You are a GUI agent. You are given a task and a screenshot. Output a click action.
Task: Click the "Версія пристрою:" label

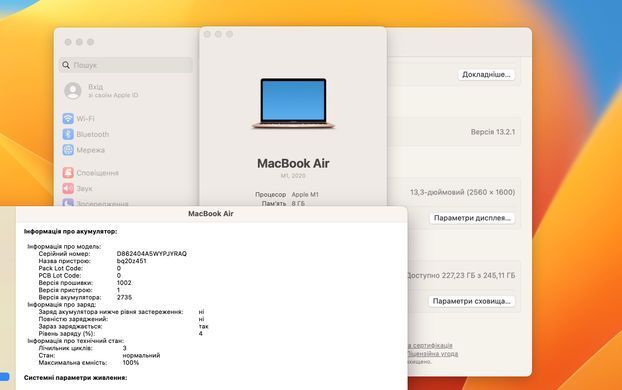(x=65, y=290)
